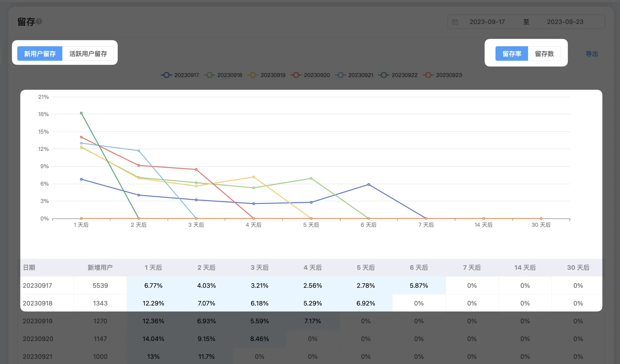Screen dimensions: 620x364
Task: Click the 导出 export link
Action: pos(592,54)
